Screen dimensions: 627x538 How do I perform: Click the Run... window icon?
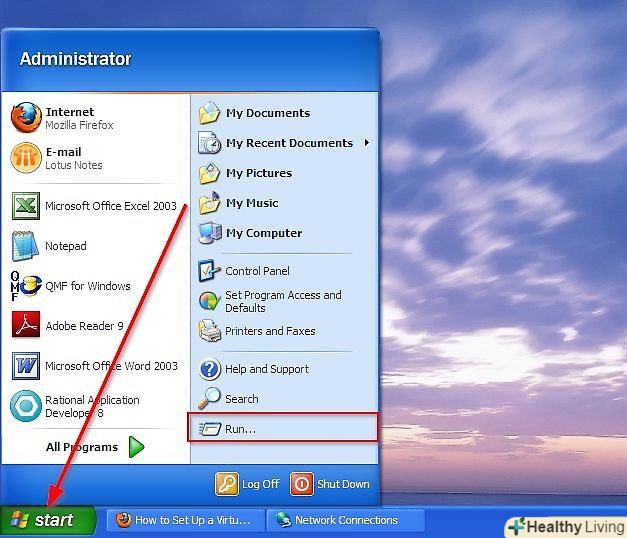210,429
